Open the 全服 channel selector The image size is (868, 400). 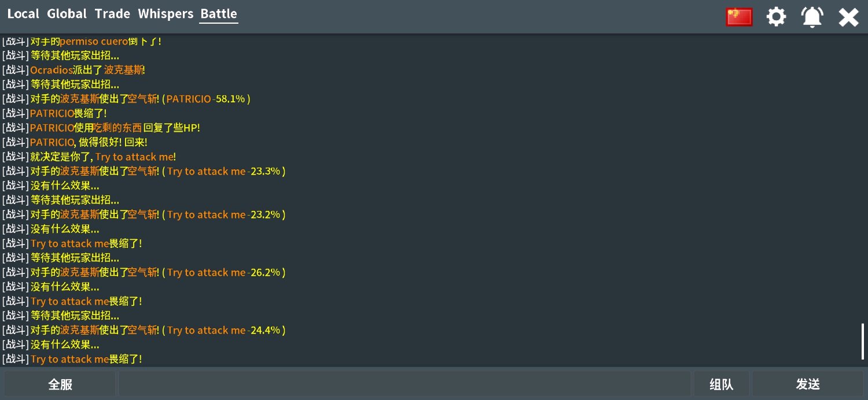click(x=60, y=384)
